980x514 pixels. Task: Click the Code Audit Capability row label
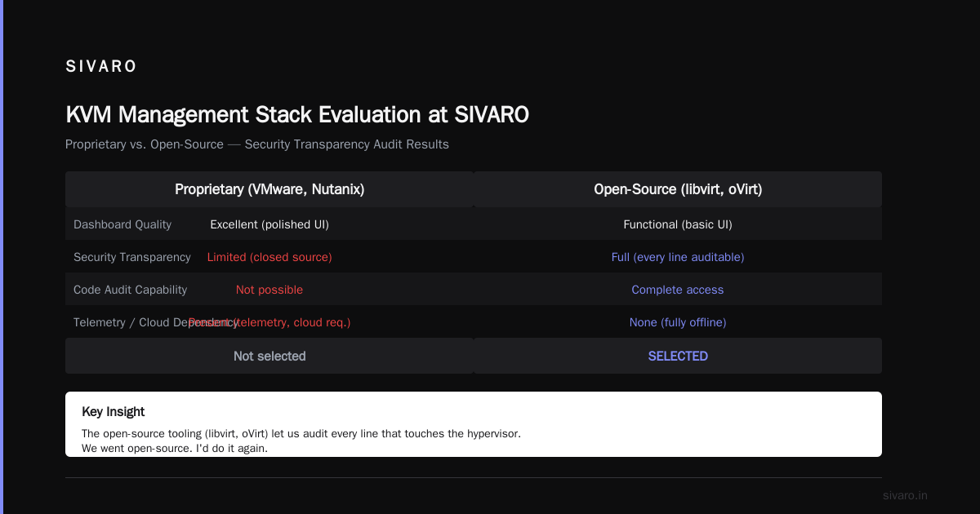pyautogui.click(x=131, y=290)
